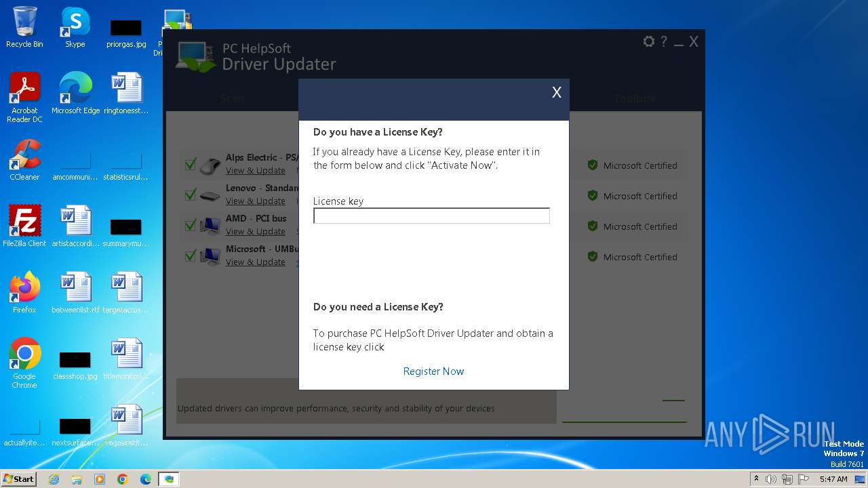868x488 pixels.
Task: Open titlemonitori document icon
Action: pos(126,359)
